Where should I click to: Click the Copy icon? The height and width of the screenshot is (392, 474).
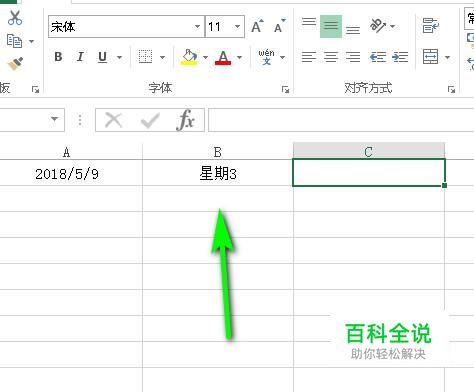(14, 41)
